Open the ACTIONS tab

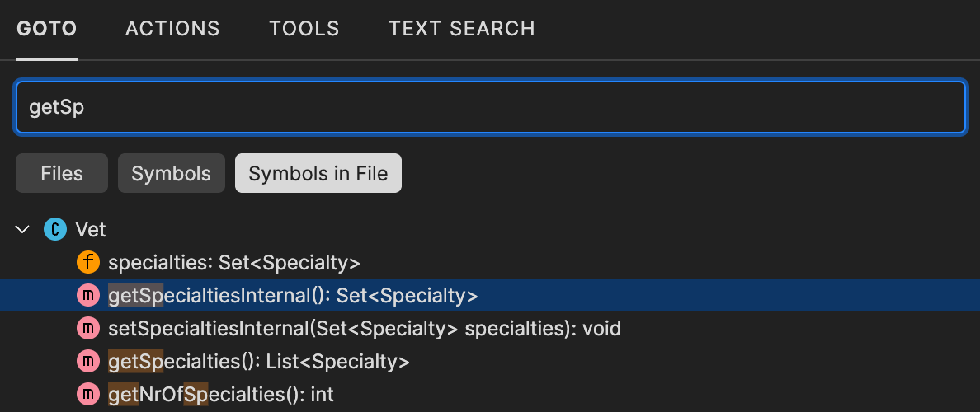(172, 29)
